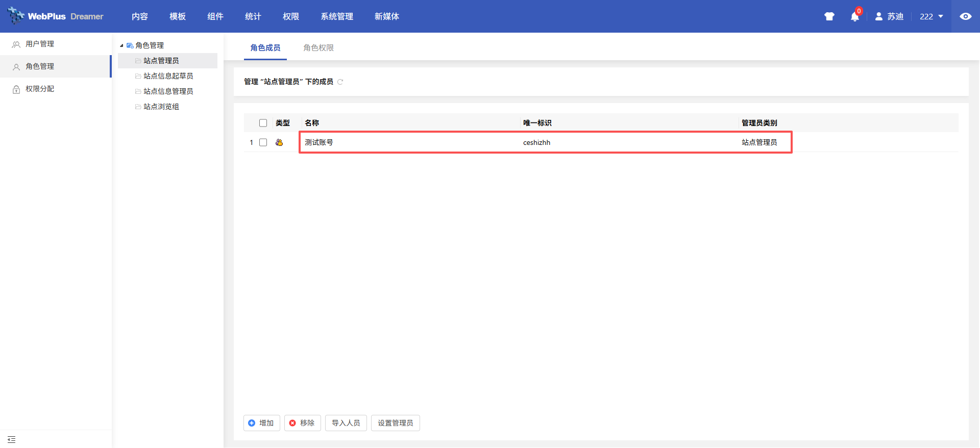
Task: Open 权限分配 in left sidebar
Action: (40, 89)
